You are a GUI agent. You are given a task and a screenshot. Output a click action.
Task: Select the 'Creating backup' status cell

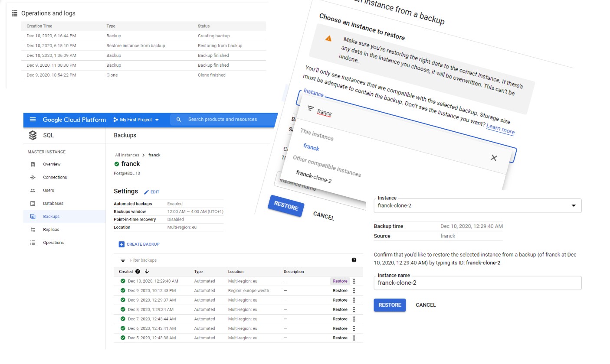pyautogui.click(x=214, y=36)
